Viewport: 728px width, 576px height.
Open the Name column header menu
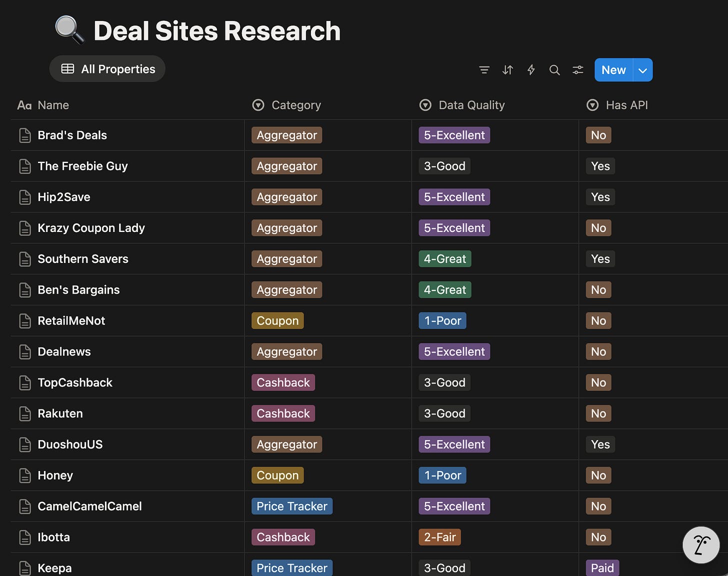click(x=43, y=105)
